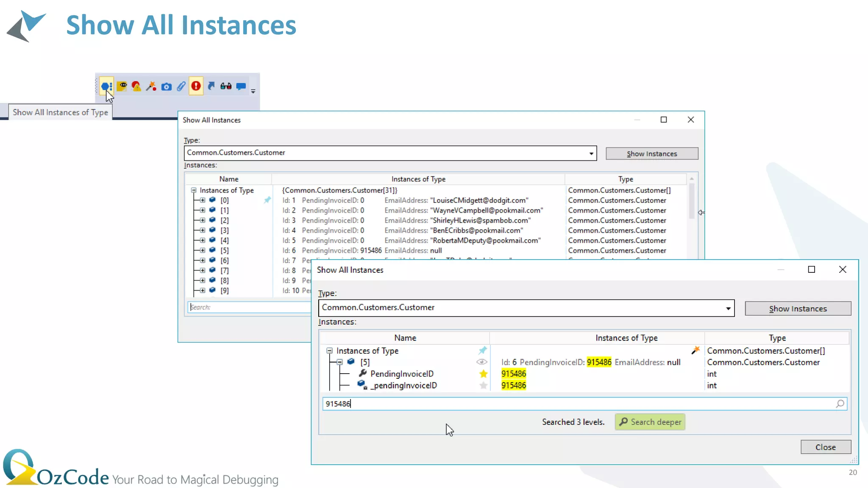This screenshot has width=868, height=488.
Task: Open the toolbar overflow options arrow
Action: pyautogui.click(x=253, y=91)
